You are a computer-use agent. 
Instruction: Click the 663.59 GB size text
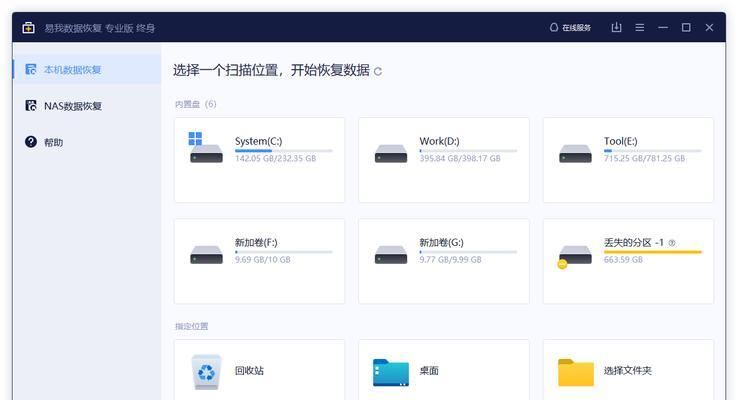point(623,260)
